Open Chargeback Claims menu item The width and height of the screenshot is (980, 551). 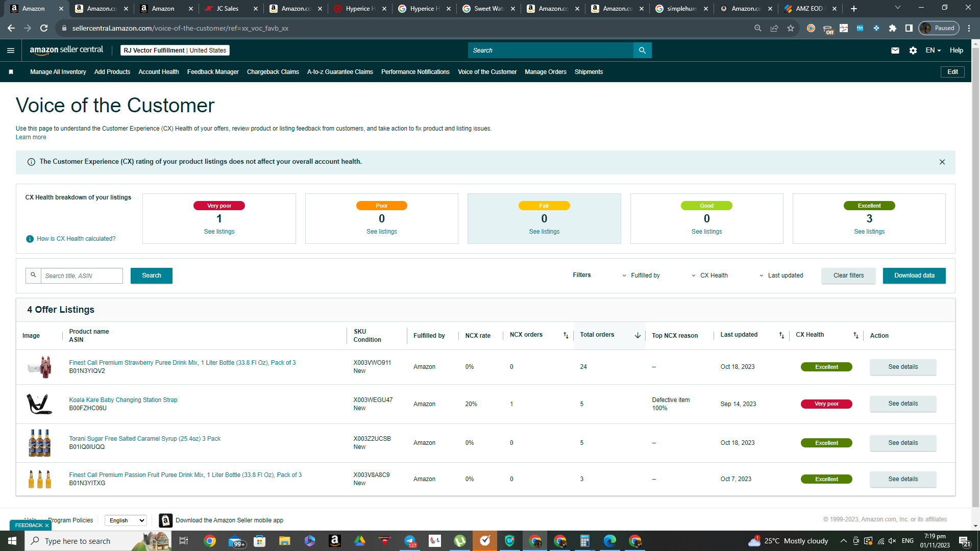tap(273, 72)
